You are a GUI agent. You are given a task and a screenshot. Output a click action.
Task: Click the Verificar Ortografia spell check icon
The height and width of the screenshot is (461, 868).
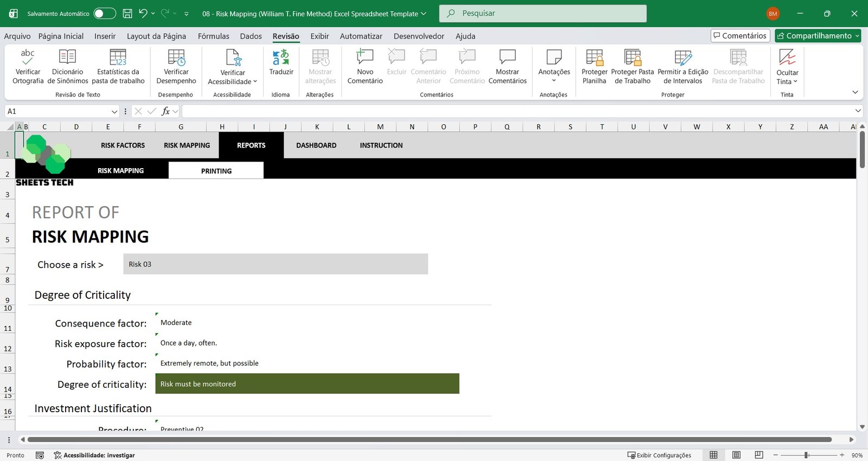[x=28, y=57]
